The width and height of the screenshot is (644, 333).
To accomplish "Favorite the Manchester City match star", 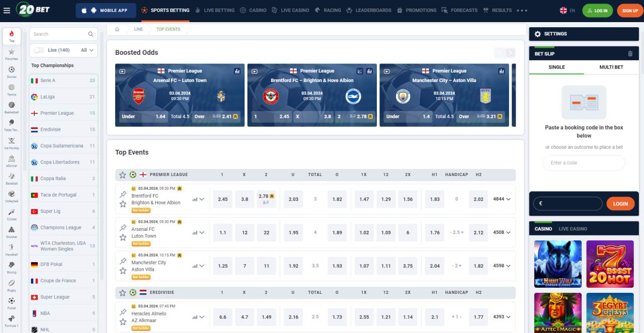I will (123, 271).
